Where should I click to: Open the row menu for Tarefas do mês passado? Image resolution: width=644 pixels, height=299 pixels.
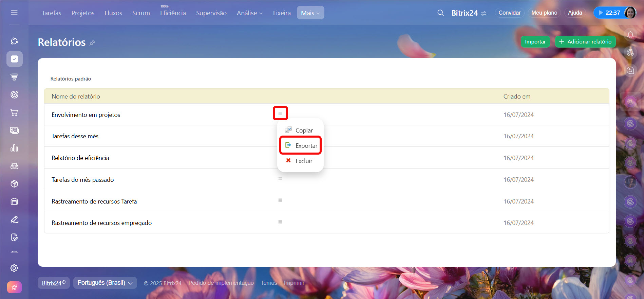click(x=280, y=179)
